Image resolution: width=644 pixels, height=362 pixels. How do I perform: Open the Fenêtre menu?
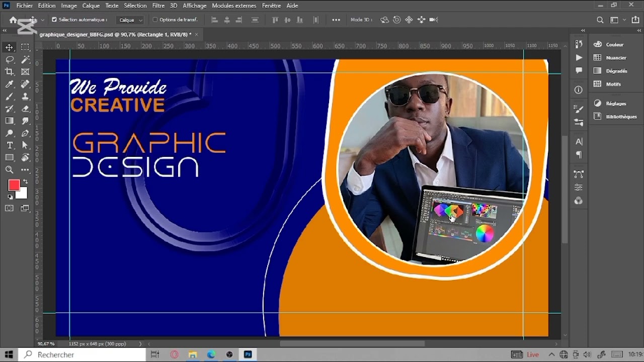point(272,6)
